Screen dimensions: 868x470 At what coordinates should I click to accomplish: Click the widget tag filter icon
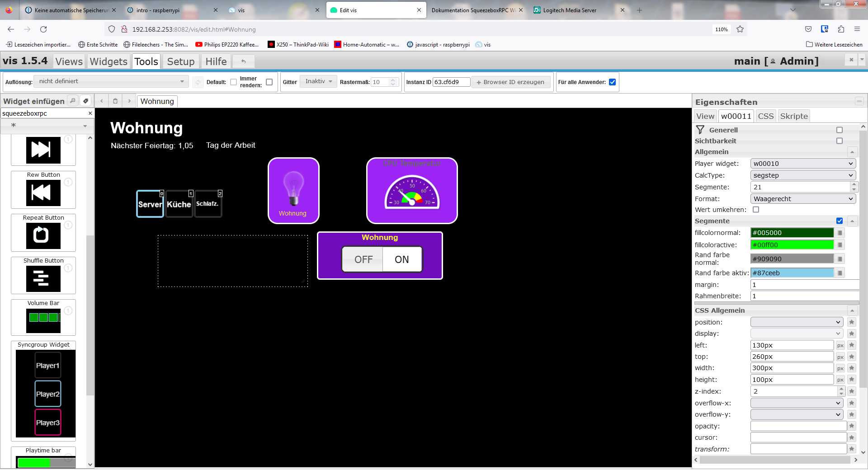point(85,101)
